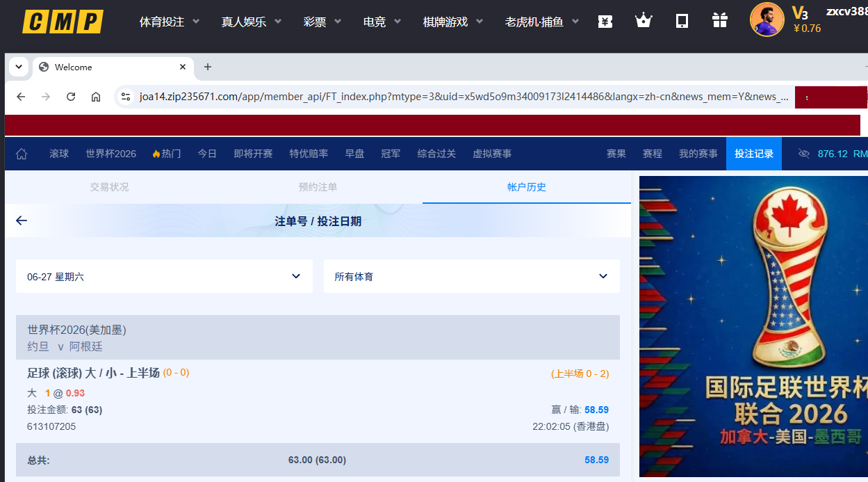The height and width of the screenshot is (482, 868).
Task: Click the 876.12 balance amount
Action: click(x=833, y=154)
